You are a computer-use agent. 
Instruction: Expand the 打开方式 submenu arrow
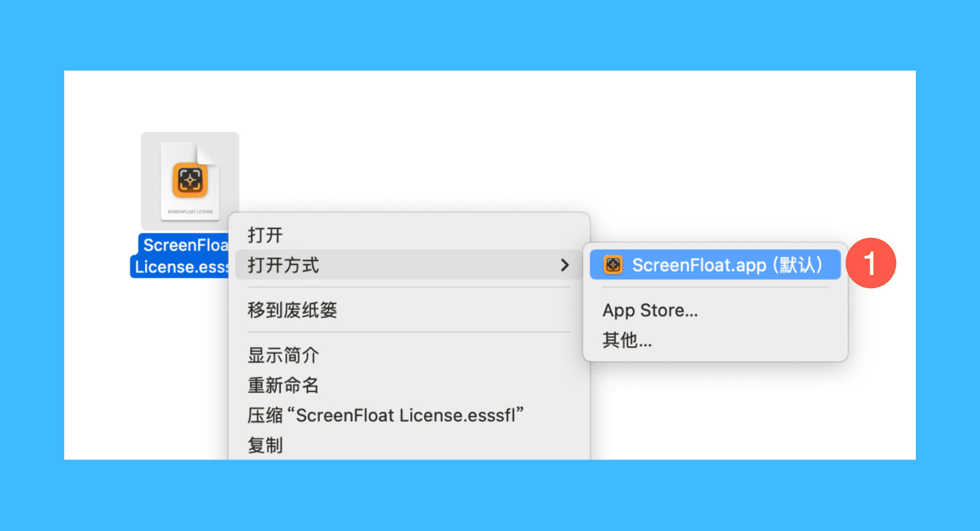564,265
